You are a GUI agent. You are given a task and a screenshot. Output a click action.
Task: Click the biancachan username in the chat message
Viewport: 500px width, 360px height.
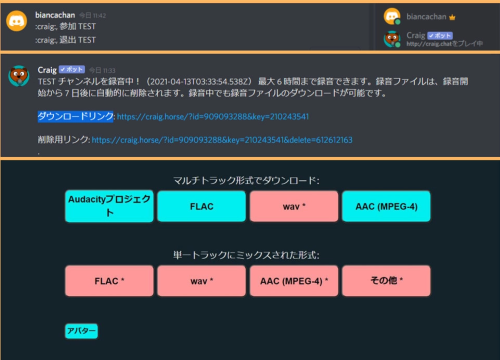pos(55,15)
